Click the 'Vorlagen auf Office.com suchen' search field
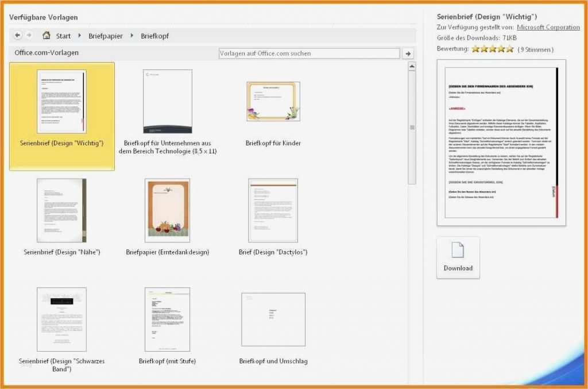 tap(310, 53)
